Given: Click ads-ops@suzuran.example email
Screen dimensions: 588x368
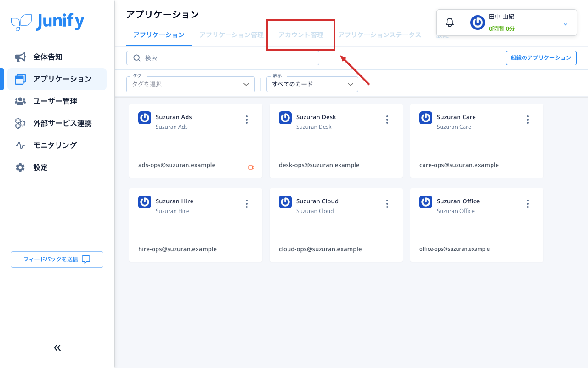Looking at the screenshot, I should tap(177, 165).
